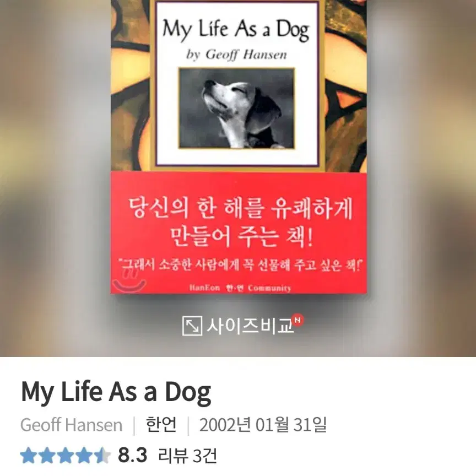This screenshot has width=476, height=476.
Task: Click the cover's 'by Geoff Hansen' text
Action: click(236, 55)
